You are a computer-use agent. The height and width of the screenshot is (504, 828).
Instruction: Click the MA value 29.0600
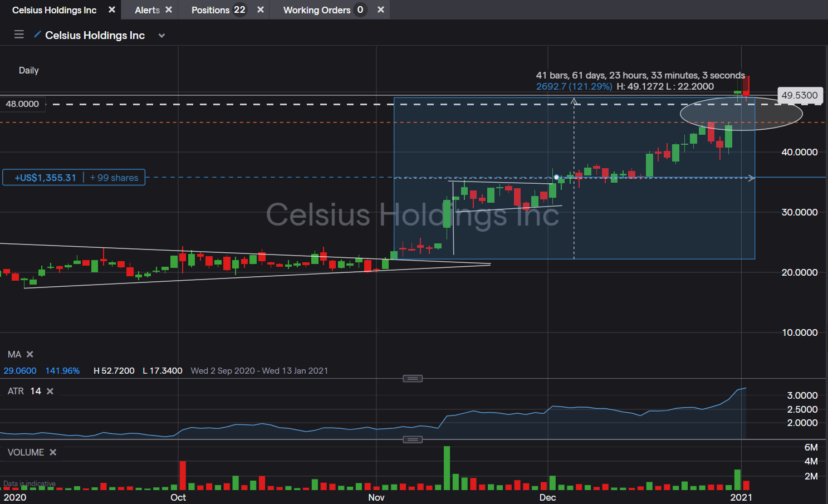20,371
